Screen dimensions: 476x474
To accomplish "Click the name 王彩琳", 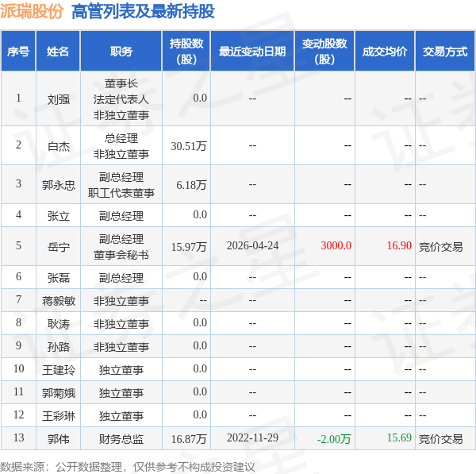I will [x=58, y=416].
